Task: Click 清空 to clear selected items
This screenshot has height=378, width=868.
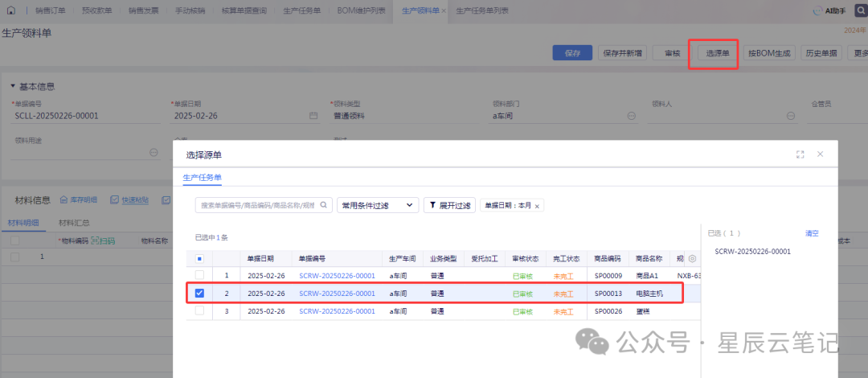Action: click(x=812, y=233)
